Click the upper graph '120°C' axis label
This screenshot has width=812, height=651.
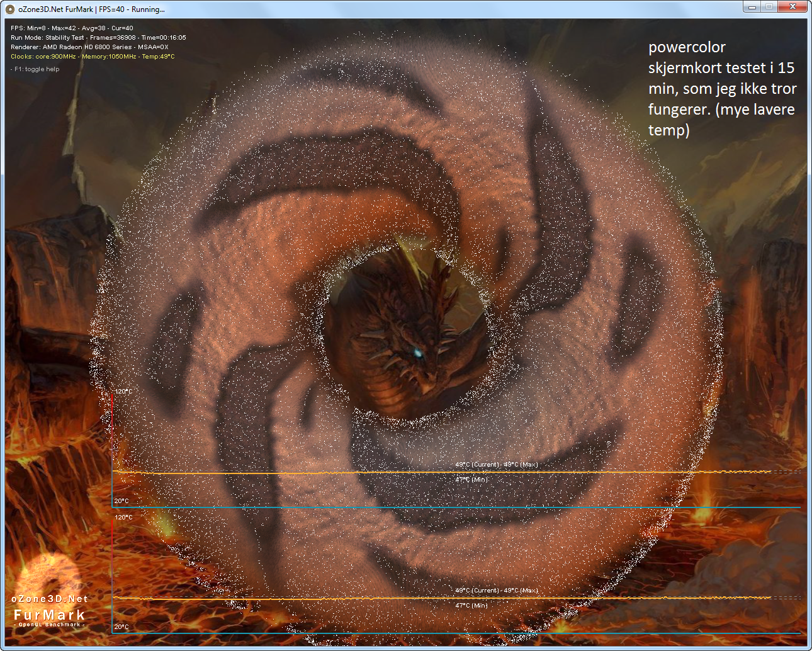[123, 392]
